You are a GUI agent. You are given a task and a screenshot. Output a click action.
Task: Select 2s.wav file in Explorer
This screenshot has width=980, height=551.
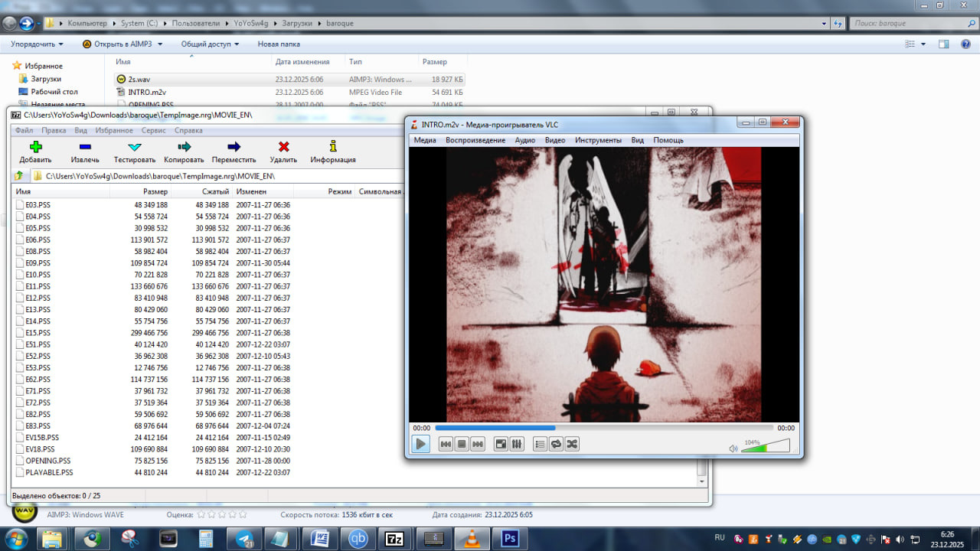289,79
